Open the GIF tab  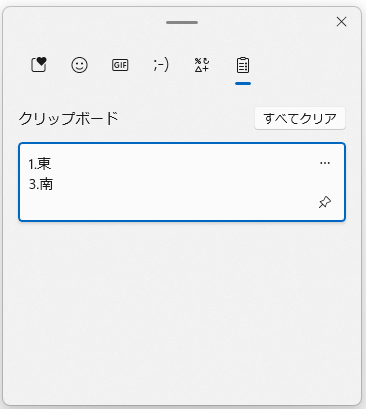[x=120, y=65]
